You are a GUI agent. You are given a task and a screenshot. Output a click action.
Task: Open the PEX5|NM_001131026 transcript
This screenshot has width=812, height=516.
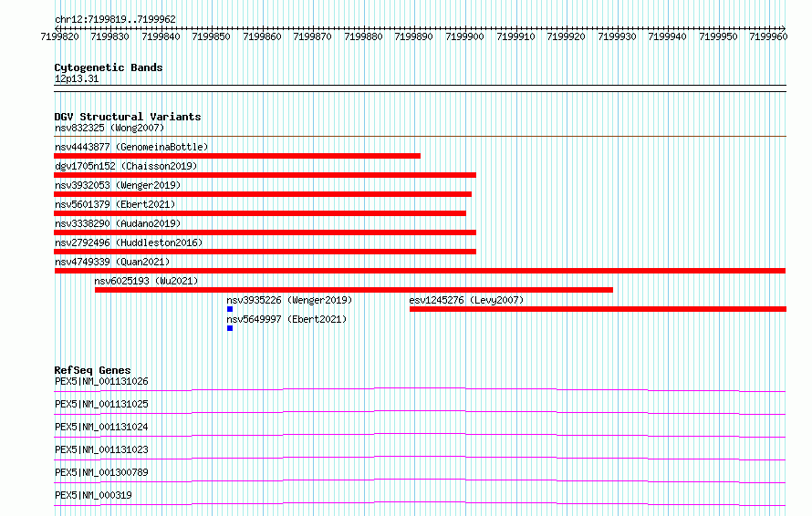(101, 381)
